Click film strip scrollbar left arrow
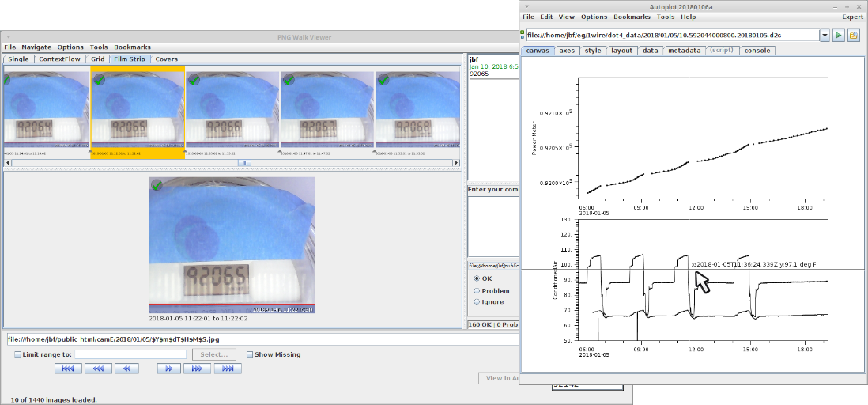Screen dimensions: 868x405 click(7, 162)
